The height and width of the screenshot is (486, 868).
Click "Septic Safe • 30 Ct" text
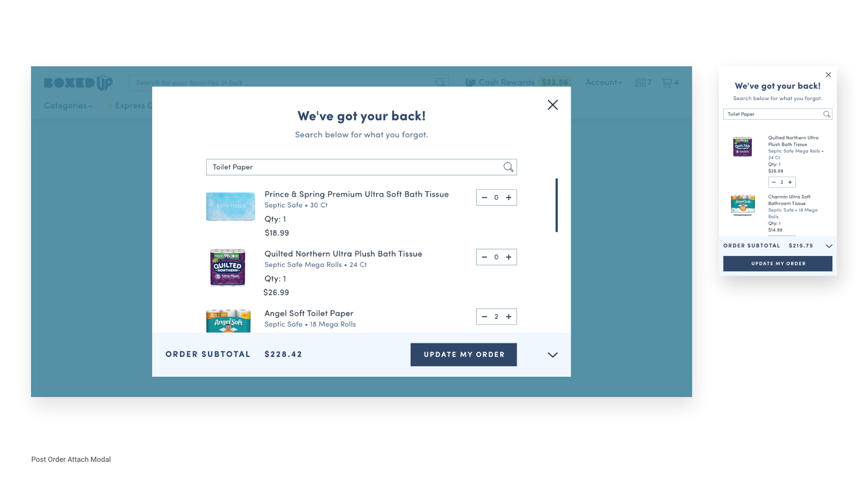[x=296, y=205]
